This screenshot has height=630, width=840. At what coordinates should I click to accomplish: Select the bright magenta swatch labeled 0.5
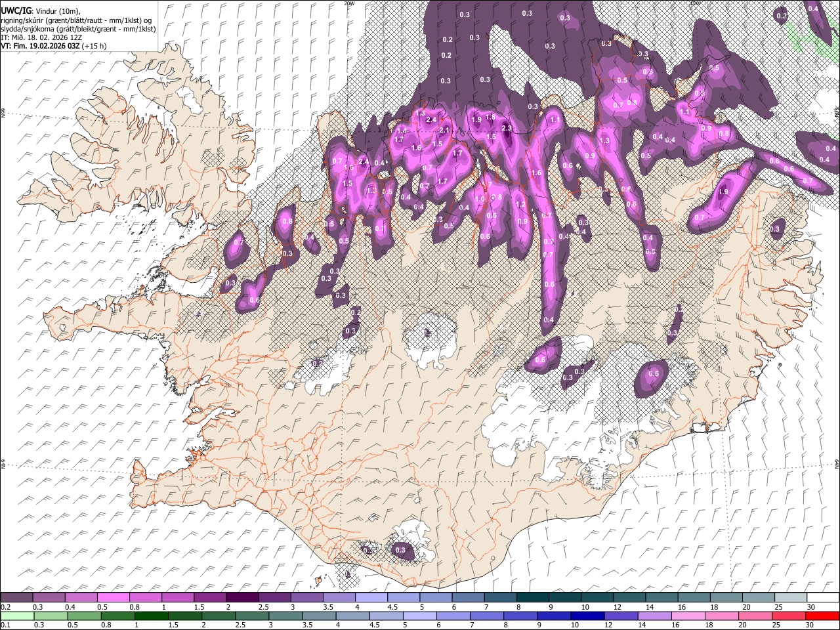click(114, 598)
